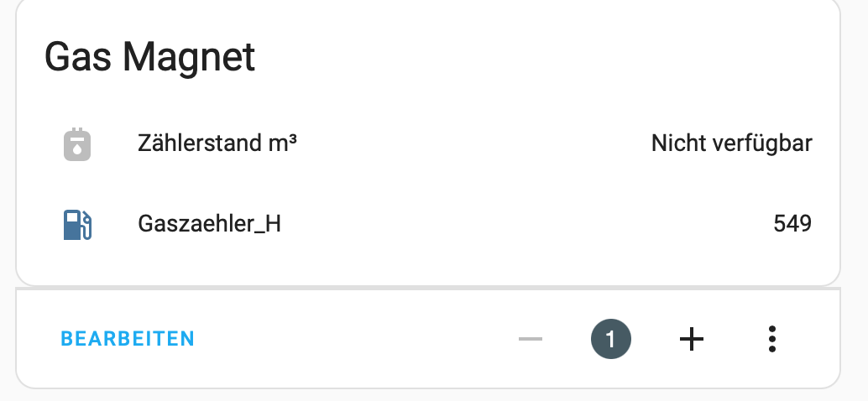The width and height of the screenshot is (868, 401).
Task: Click the gas meter icon beside Zählerstand
Action: [x=77, y=143]
